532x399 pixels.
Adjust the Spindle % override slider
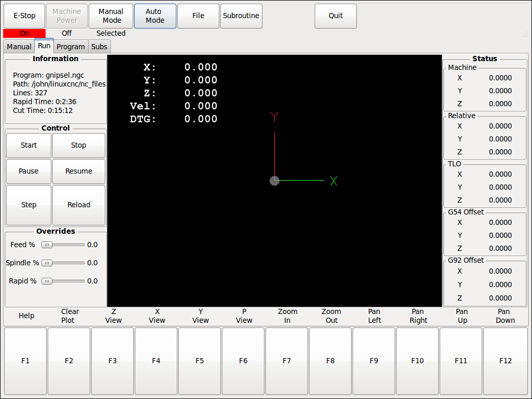63,263
